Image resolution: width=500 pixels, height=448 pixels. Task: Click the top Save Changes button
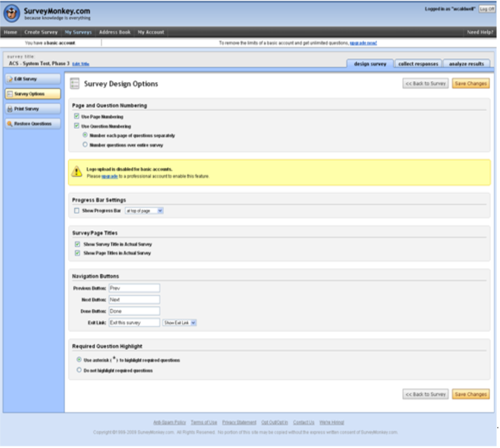(470, 84)
